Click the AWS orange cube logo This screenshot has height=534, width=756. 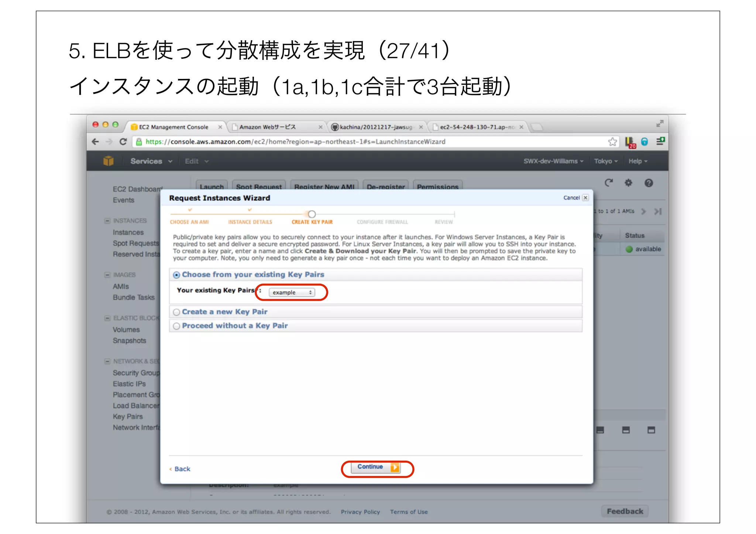pyautogui.click(x=108, y=161)
